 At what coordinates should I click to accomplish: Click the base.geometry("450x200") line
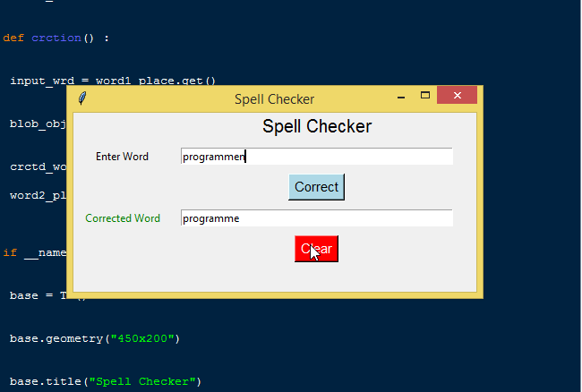tap(95, 339)
